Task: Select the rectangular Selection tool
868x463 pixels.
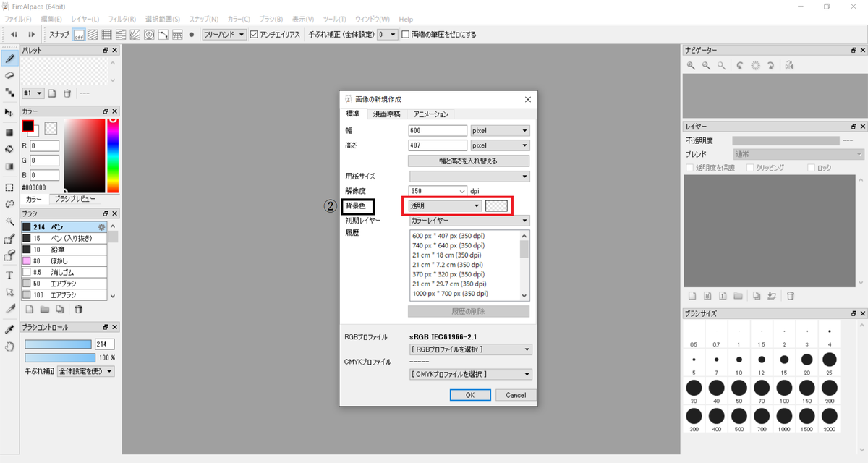Action: pos(9,187)
